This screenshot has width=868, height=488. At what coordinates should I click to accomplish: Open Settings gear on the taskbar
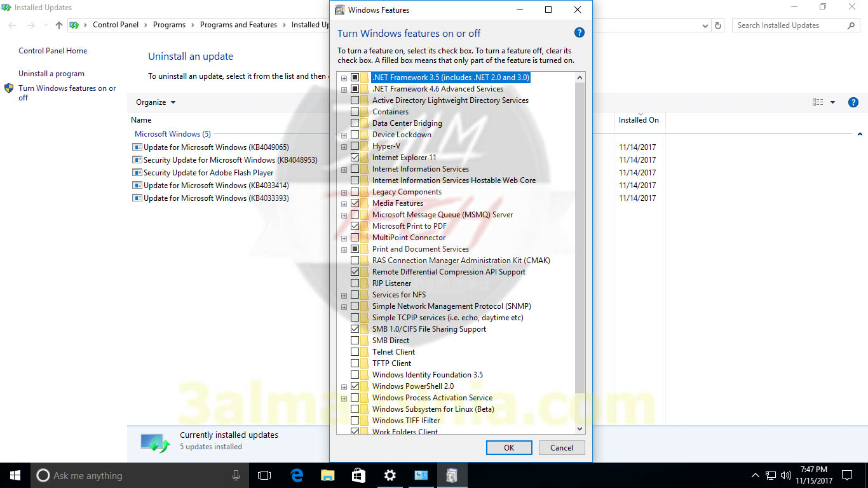(x=390, y=475)
